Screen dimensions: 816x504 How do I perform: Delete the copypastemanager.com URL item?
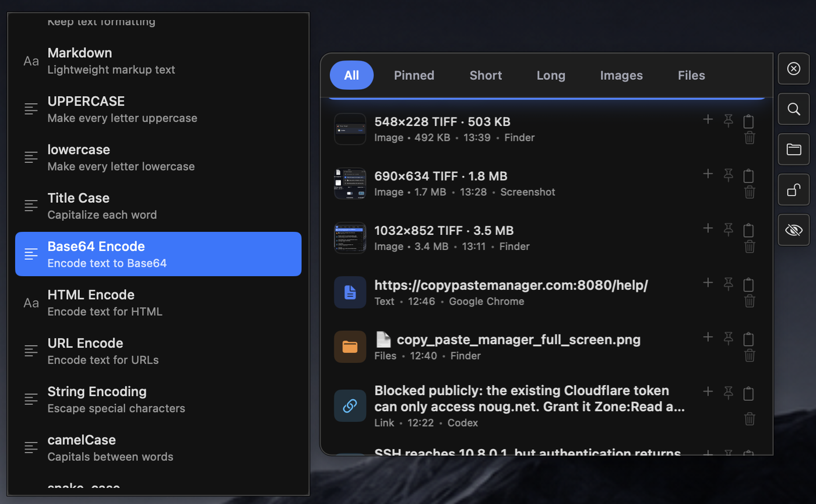pos(750,301)
